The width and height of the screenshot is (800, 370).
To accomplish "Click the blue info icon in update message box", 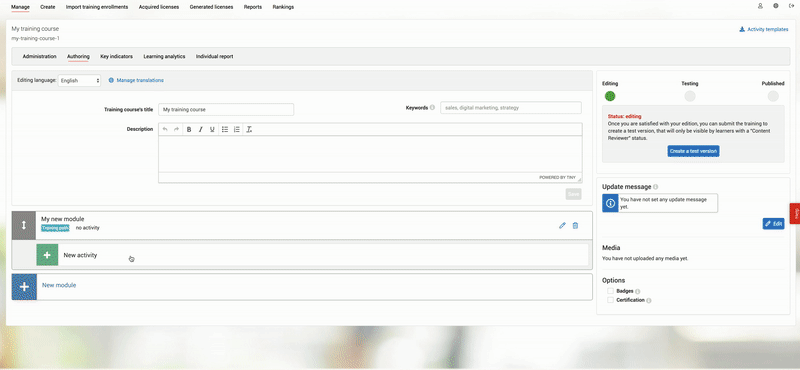I will coord(610,203).
